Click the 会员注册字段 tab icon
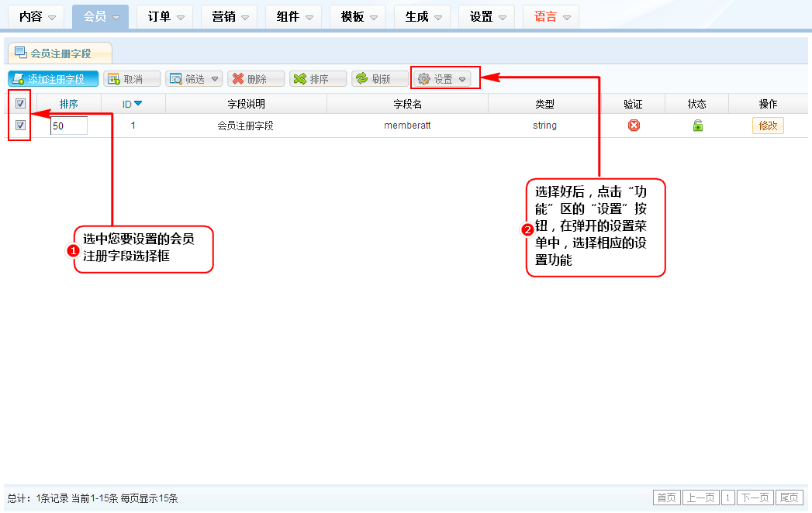Image resolution: width=812 pixels, height=513 pixels. [21, 53]
